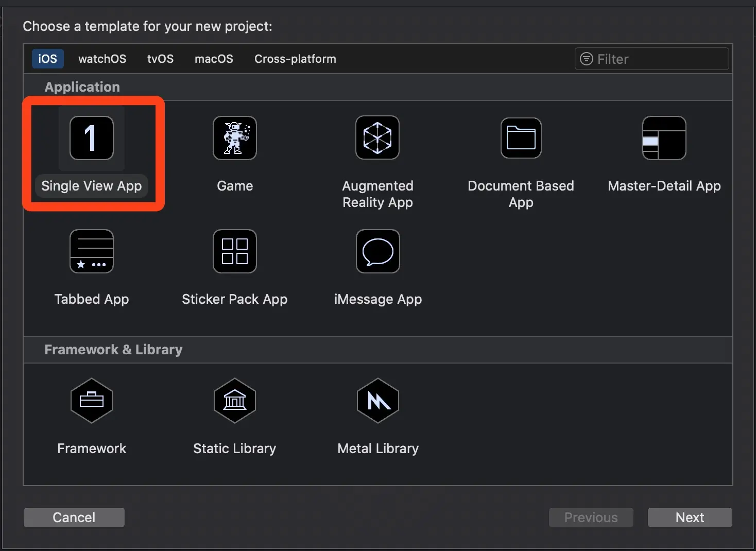Click the iMessage App label

click(x=378, y=299)
